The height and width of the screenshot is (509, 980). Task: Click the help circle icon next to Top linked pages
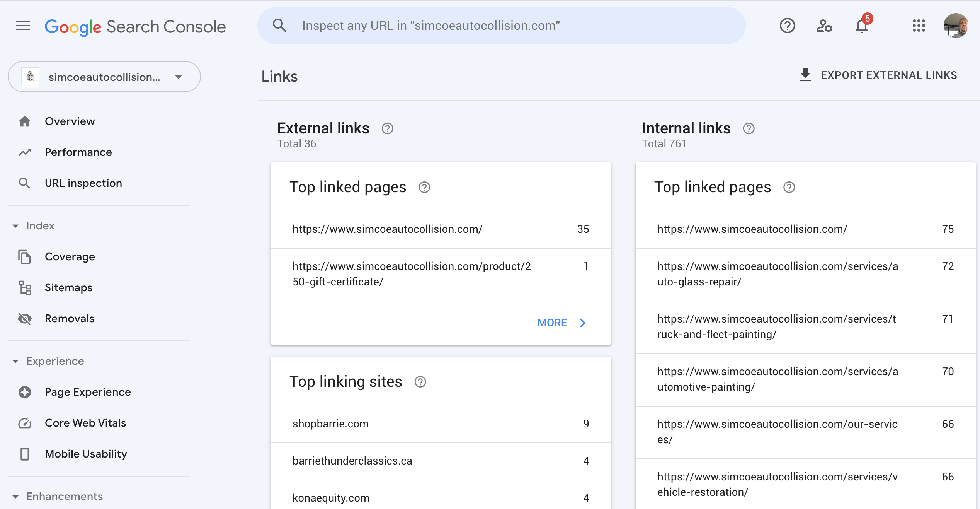pyautogui.click(x=424, y=187)
